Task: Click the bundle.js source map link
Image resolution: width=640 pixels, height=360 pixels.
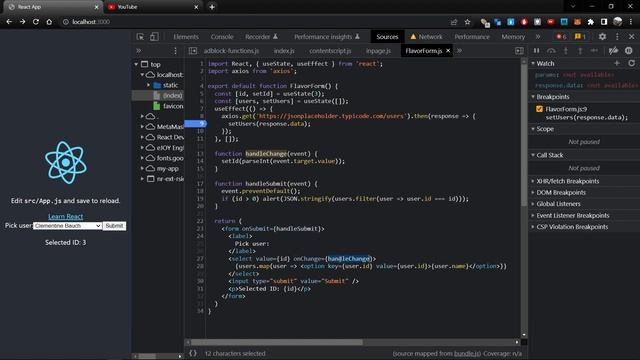Action: (467, 353)
